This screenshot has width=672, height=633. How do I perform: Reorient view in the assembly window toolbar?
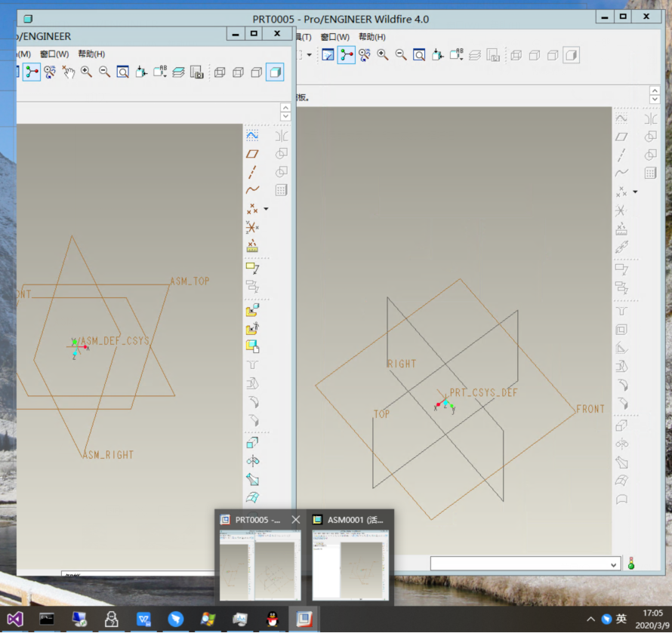[x=141, y=72]
